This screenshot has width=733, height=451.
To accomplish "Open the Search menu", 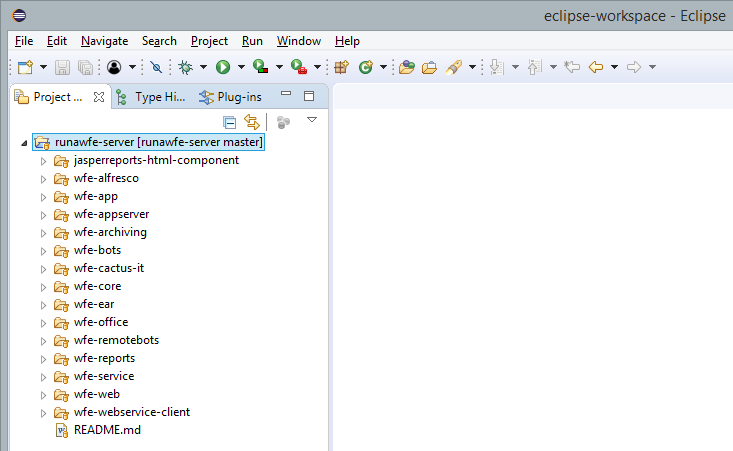I will (159, 41).
